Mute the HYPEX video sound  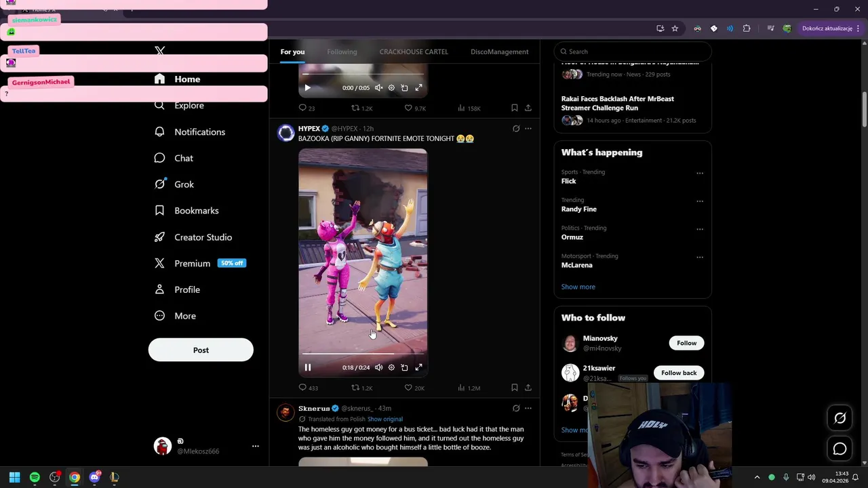(x=378, y=367)
